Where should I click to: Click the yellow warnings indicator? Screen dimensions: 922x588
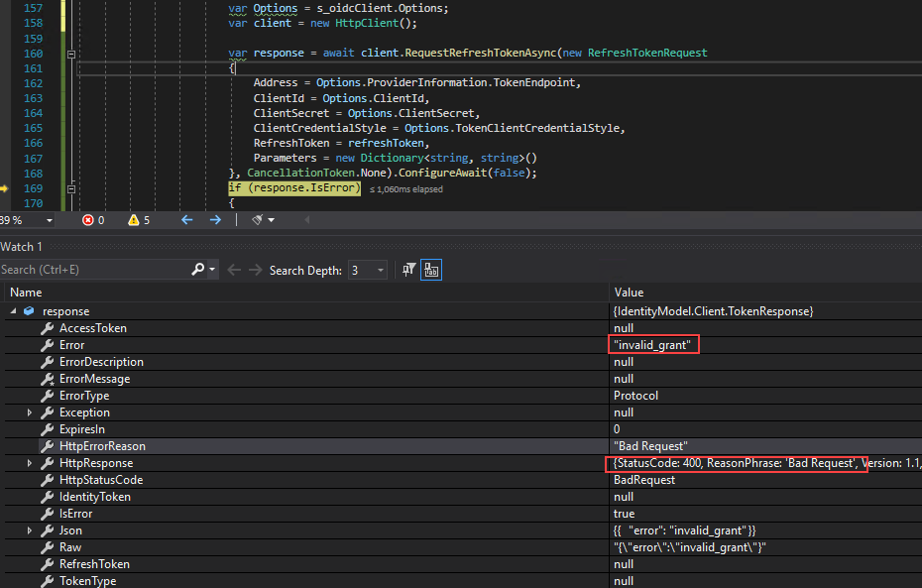point(134,220)
